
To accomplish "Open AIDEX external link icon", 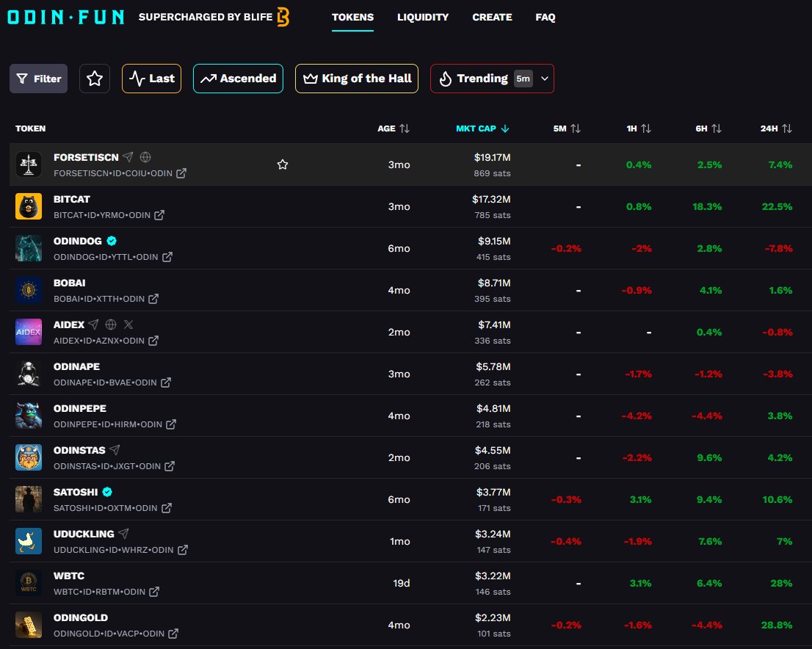I will [153, 341].
